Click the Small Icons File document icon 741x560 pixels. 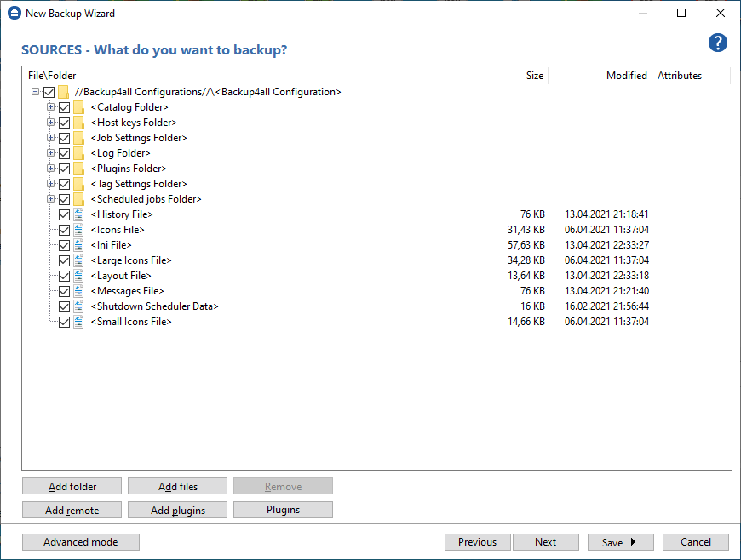point(79,322)
